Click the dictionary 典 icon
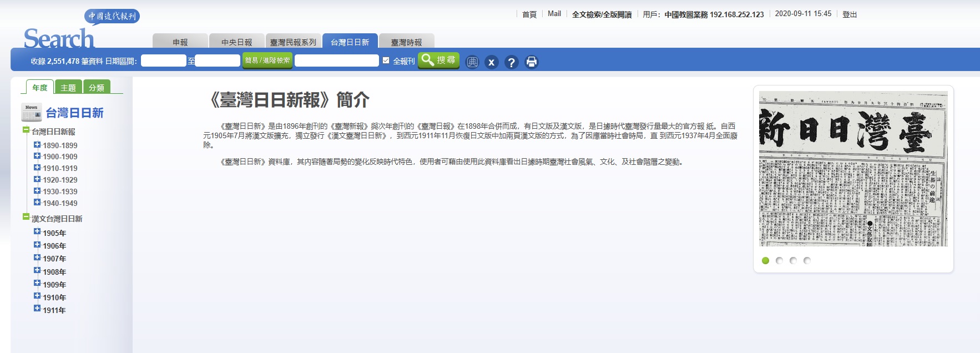Image resolution: width=980 pixels, height=353 pixels. click(472, 62)
